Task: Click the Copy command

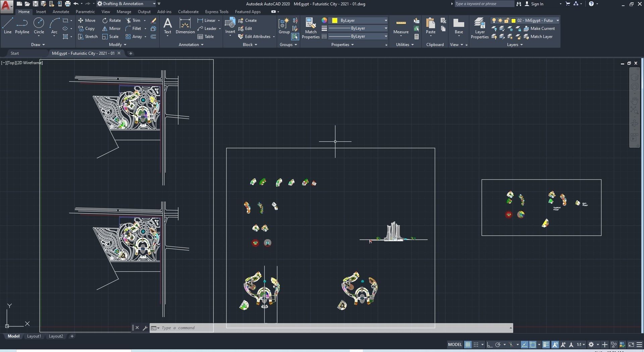Action: point(87,29)
